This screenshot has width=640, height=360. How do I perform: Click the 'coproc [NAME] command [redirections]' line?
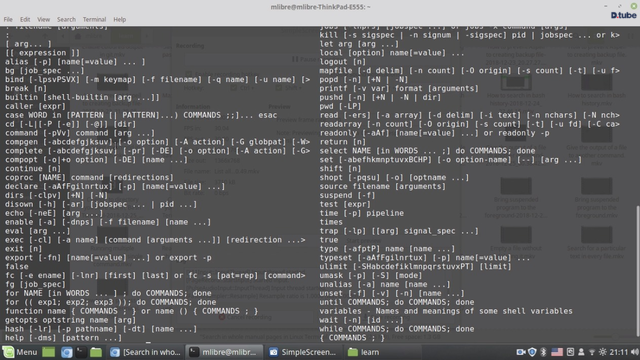pyautogui.click(x=89, y=178)
